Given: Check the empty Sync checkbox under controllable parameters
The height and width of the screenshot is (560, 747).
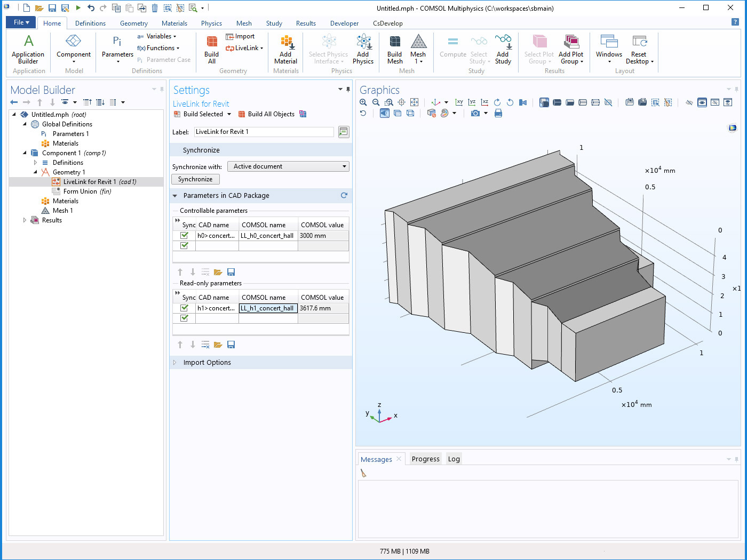Looking at the screenshot, I should point(184,245).
